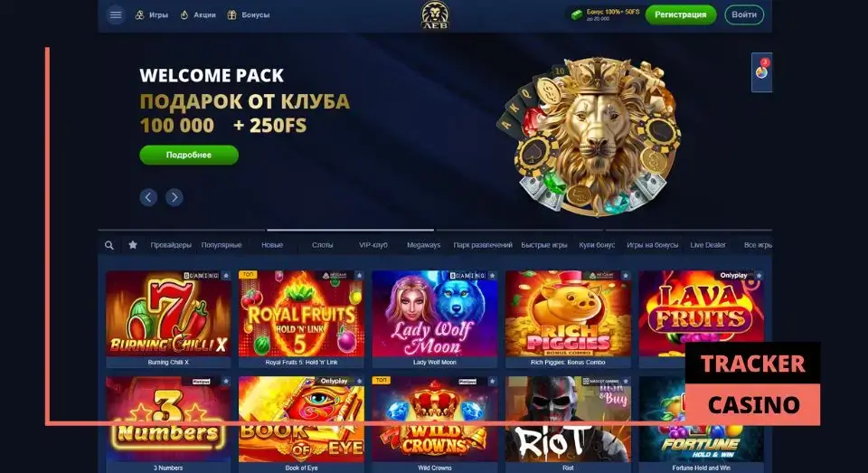Favorite the Burning Chilli X game star
Screen dimensions: 868x473
tap(226, 275)
